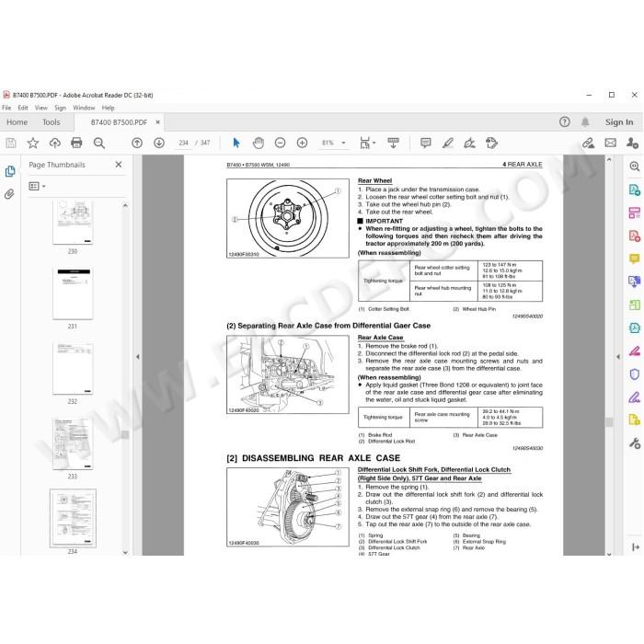Collapse left navigation pane arrow
644x644 pixels.
pyautogui.click(x=138, y=357)
